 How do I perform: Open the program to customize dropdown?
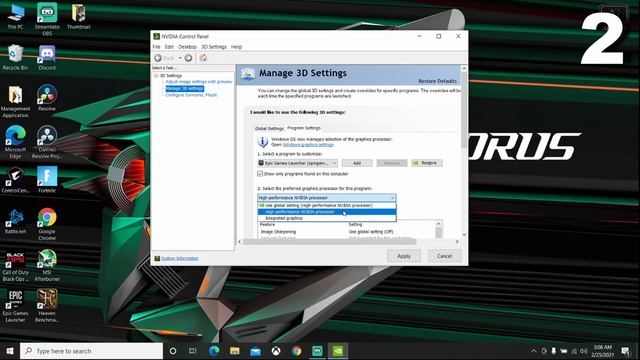coord(298,163)
